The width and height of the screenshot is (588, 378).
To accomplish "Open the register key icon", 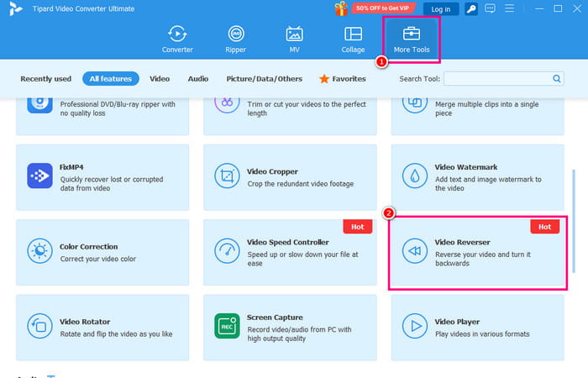I will [471, 9].
